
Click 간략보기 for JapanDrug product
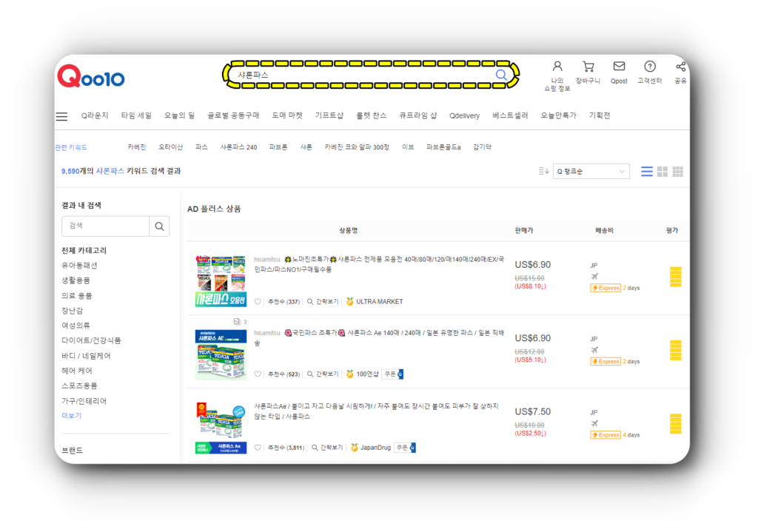click(x=327, y=448)
